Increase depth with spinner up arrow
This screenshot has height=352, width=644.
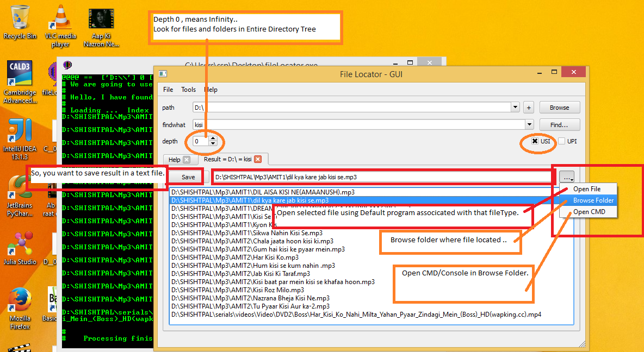pyautogui.click(x=213, y=139)
